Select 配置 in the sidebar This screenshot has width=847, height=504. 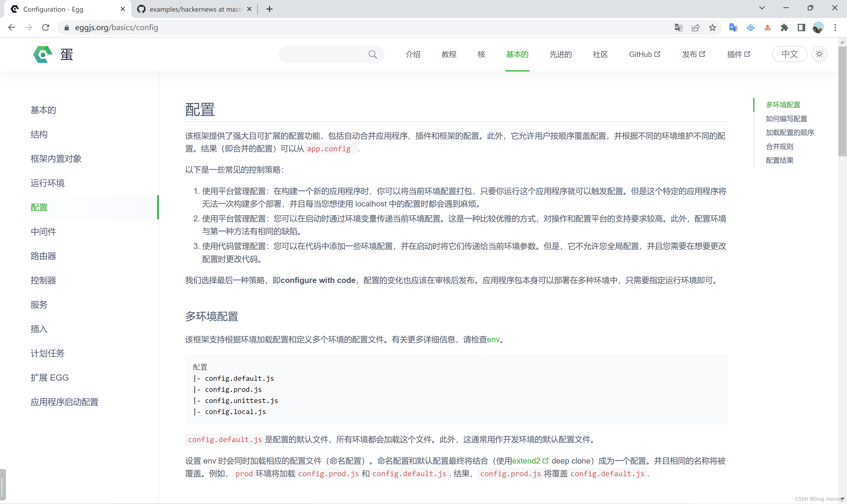tap(39, 207)
